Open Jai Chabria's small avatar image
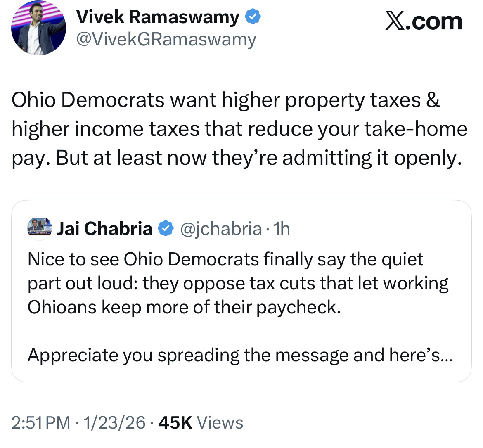Viewport: 483px width, 448px height. 40,227
